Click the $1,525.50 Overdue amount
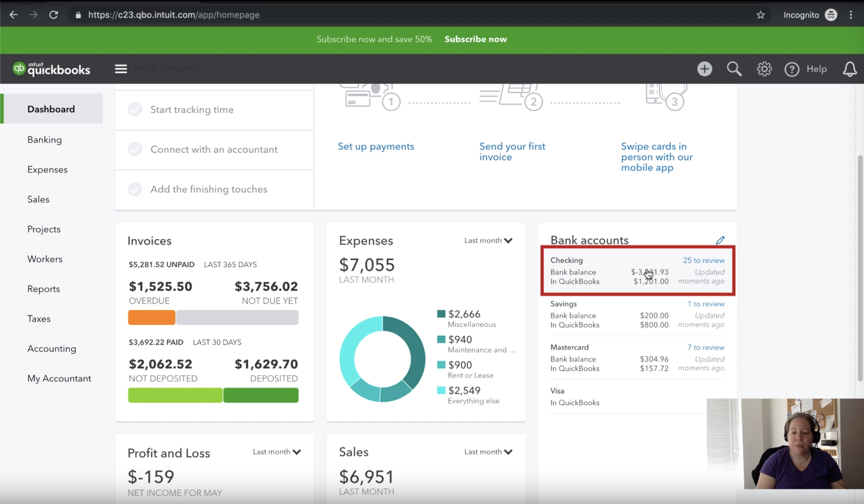 (160, 287)
